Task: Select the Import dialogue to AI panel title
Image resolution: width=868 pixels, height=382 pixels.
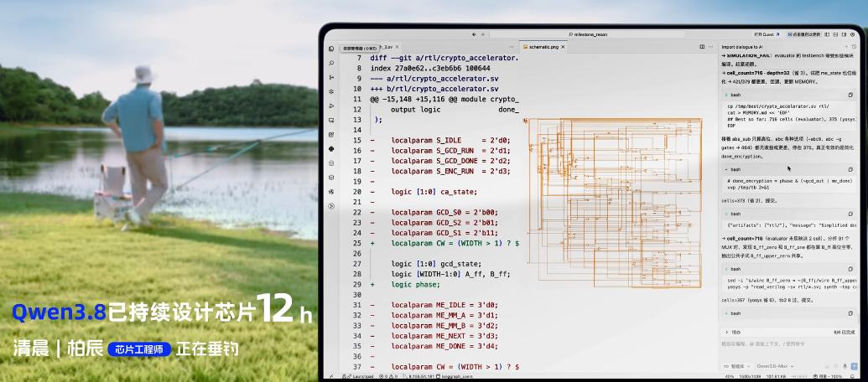Action: click(x=742, y=47)
